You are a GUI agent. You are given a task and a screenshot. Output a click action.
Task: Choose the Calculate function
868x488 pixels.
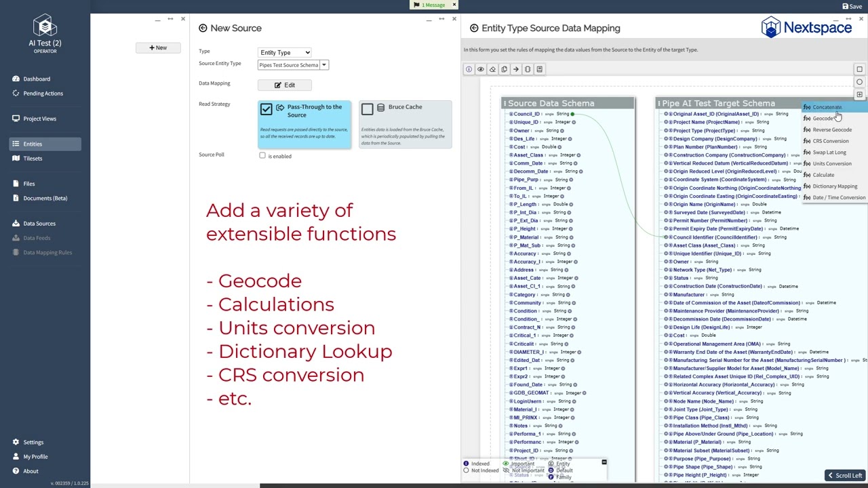[x=833, y=175]
